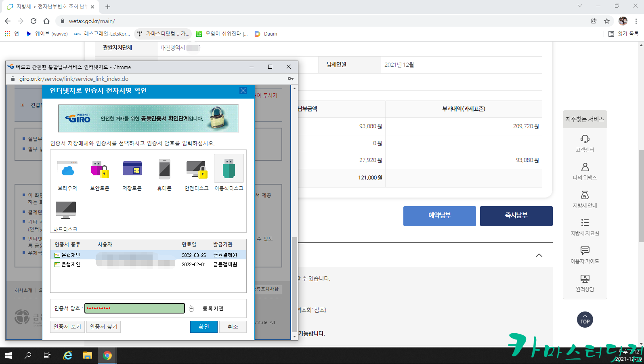Open 모임이 쉬워진다 bookmark
Screen dimensions: 644x364
pos(222,34)
